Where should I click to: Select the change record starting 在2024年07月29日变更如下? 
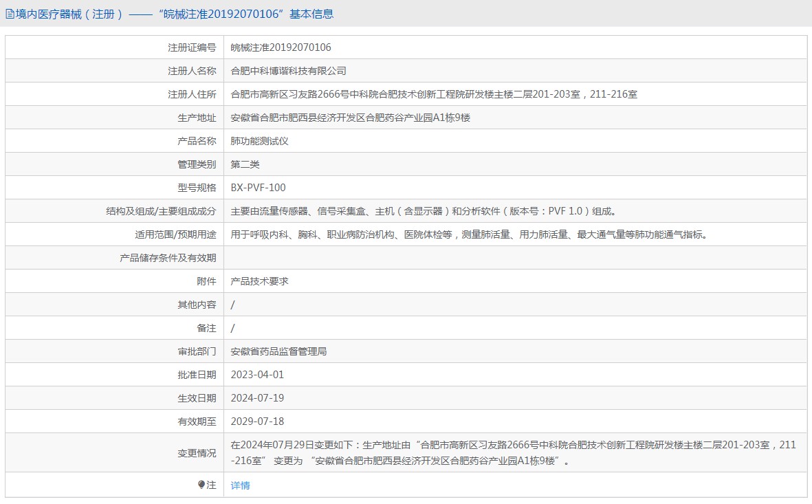coord(513,452)
